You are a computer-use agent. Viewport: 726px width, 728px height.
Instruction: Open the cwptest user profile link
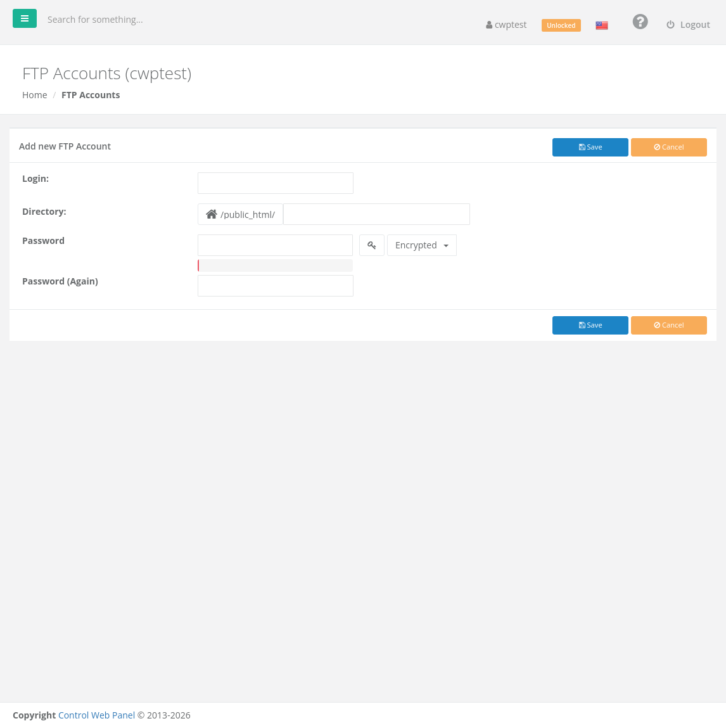pyautogui.click(x=506, y=25)
